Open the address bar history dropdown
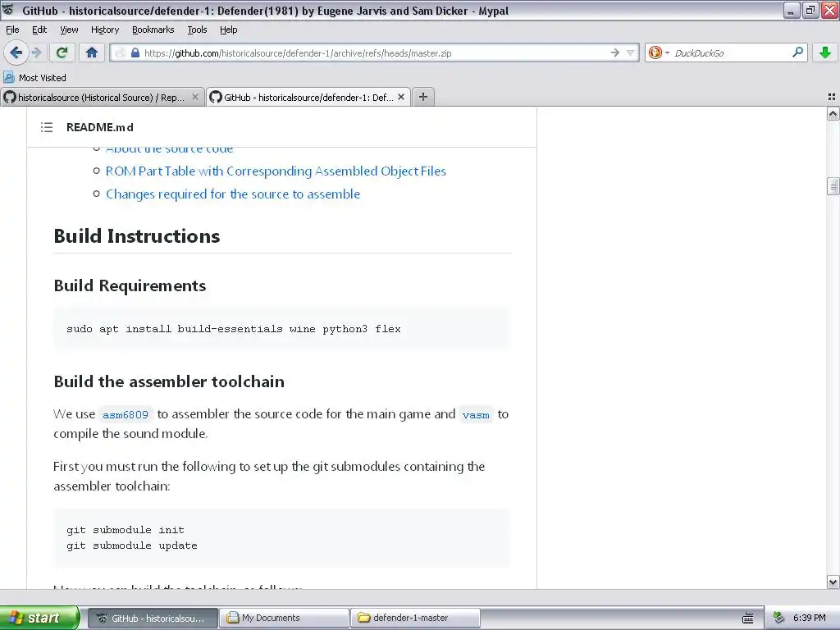The width and height of the screenshot is (840, 630). pos(631,52)
